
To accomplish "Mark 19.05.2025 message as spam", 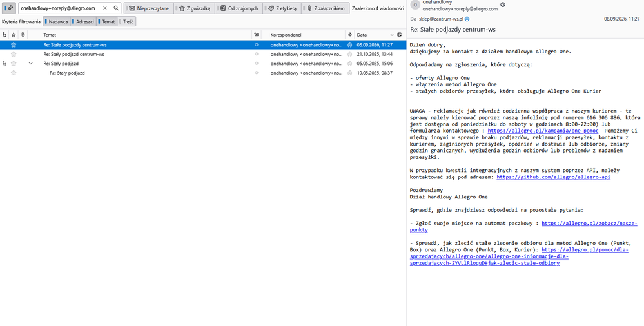I will [349, 73].
